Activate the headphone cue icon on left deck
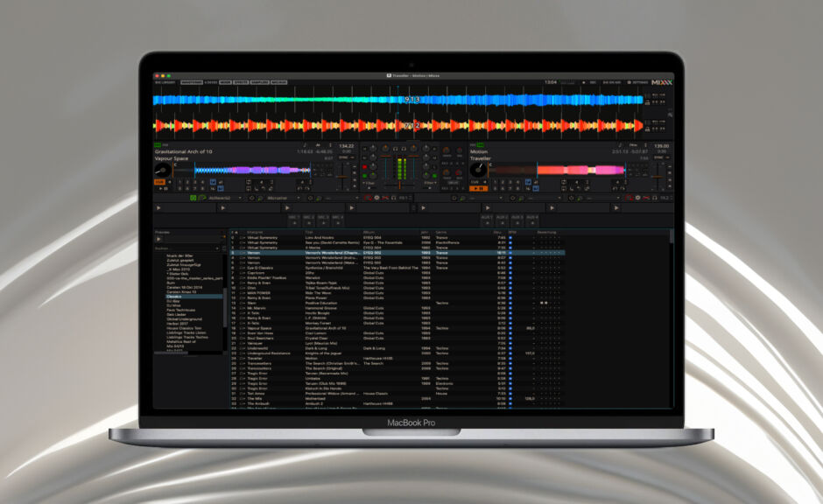 tap(395, 149)
